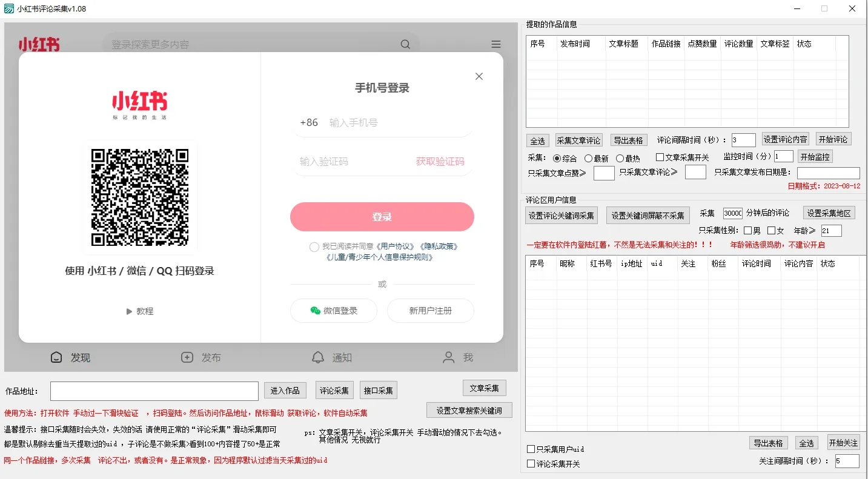This screenshot has height=479, width=868.
Task: Click 设置文章搜索关键词 button
Action: point(469,410)
